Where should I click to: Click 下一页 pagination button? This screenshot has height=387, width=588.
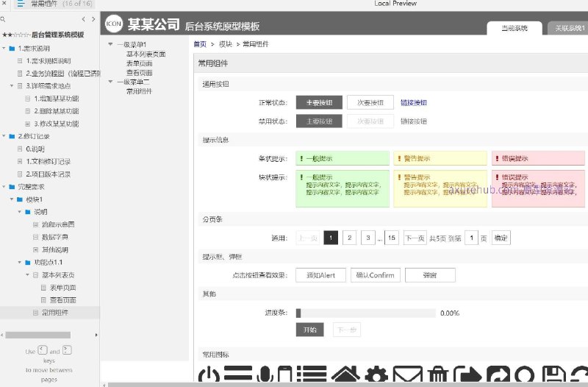tap(415, 238)
